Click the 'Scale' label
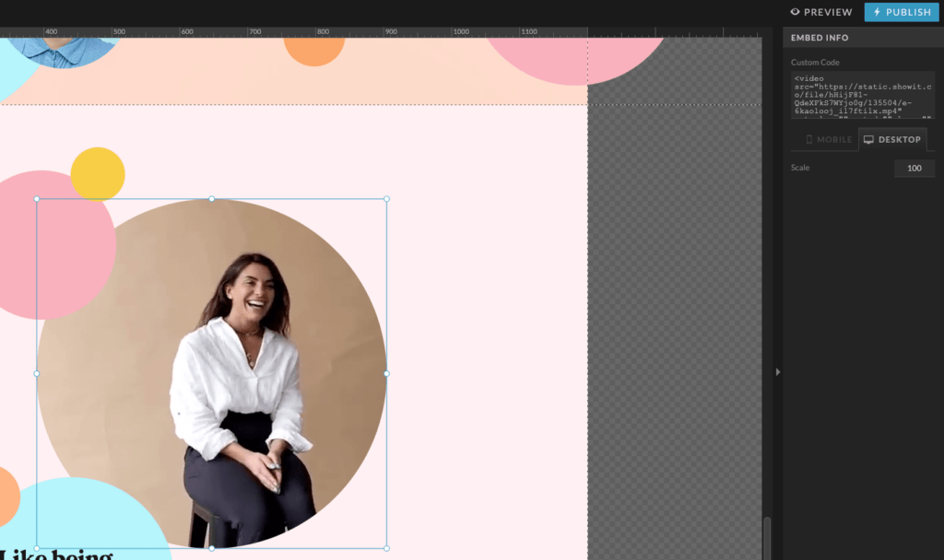The height and width of the screenshot is (560, 944). point(800,168)
